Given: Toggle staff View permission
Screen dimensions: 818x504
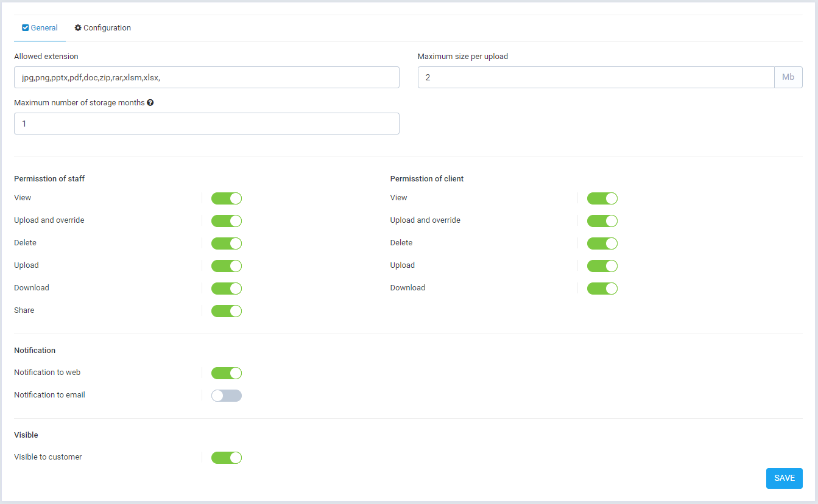Looking at the screenshot, I should point(227,198).
